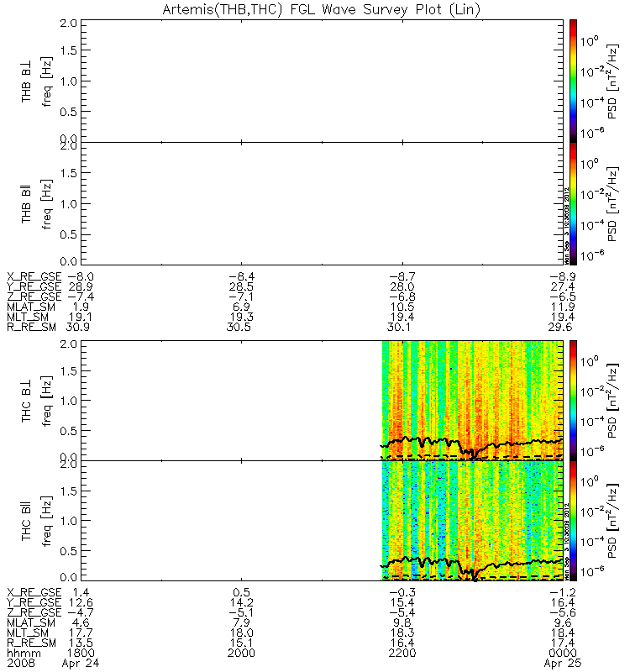Click the 'PSD [nT²/Hz]' label beside THC B∥ colorbar
Image resolution: width=630 pixels, height=672 pixels.
612,521
